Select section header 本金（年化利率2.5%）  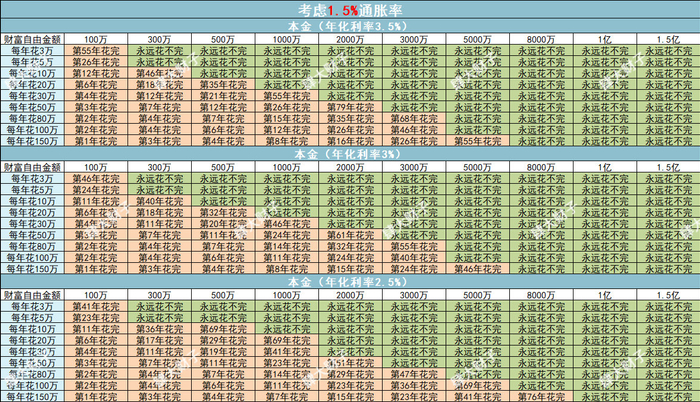point(350,282)
